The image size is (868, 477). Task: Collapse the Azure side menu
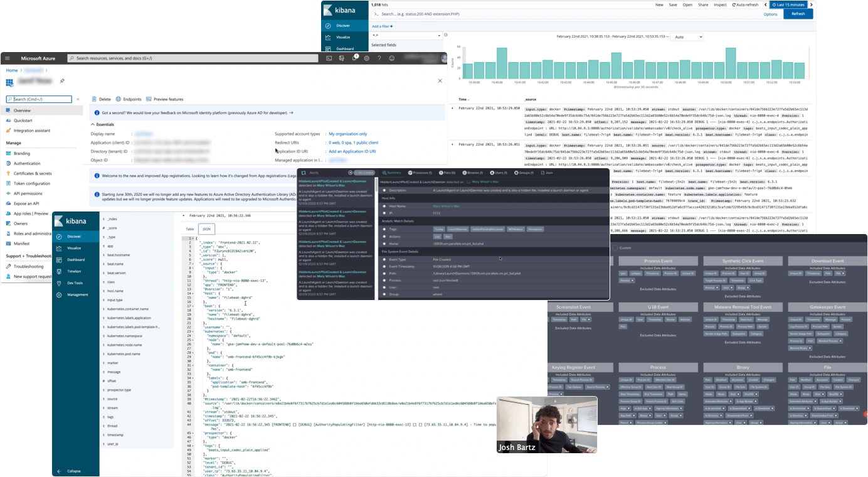(x=78, y=99)
